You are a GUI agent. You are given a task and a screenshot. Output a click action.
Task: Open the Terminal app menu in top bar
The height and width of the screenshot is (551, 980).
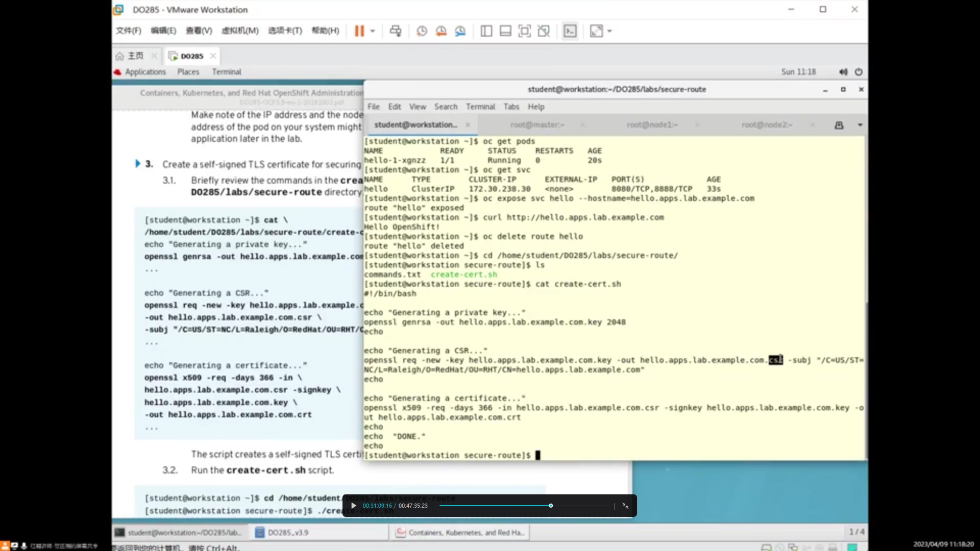[x=227, y=72]
